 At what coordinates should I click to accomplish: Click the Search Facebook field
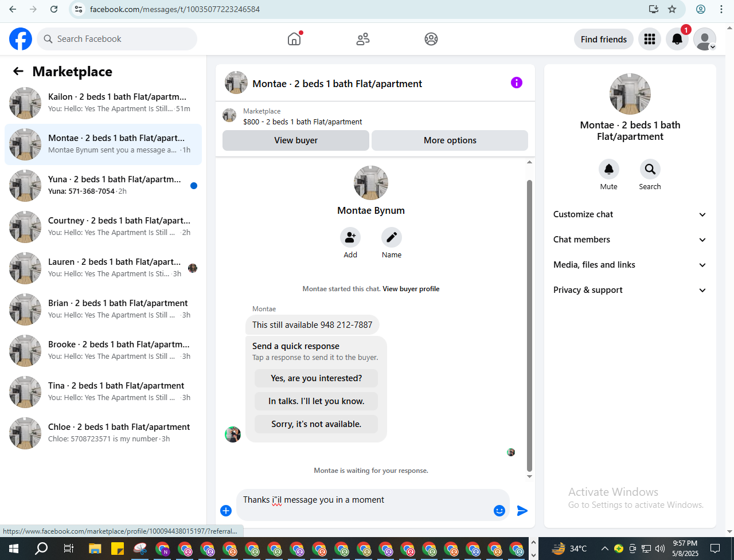click(117, 39)
